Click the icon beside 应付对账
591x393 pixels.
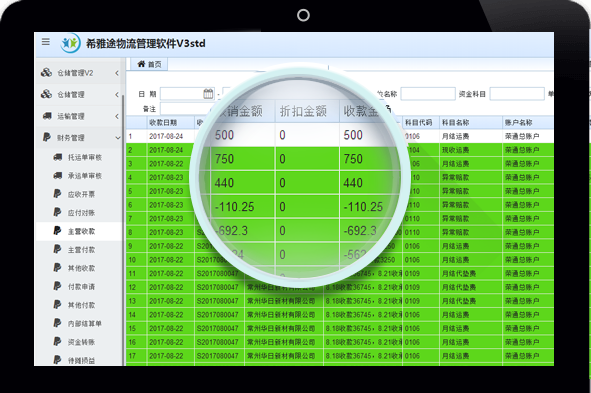tap(57, 212)
